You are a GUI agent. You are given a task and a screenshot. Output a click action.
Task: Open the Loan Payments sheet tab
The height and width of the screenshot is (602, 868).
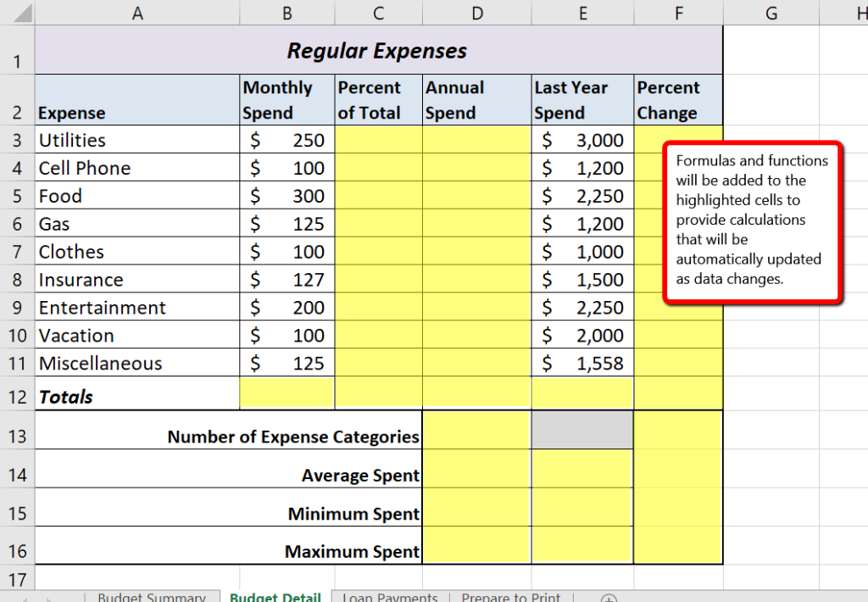click(x=390, y=597)
